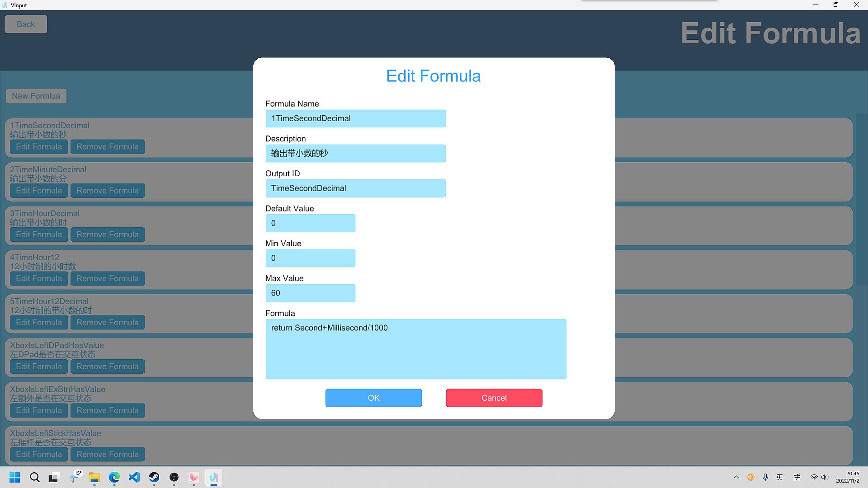The image size is (868, 488).
Task: Click the Description text field
Action: coord(355,154)
